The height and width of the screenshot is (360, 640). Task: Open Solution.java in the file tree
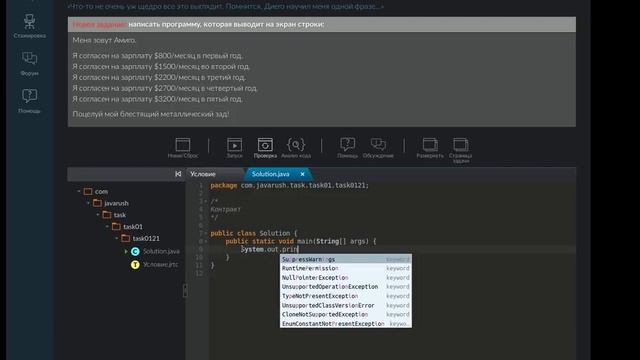[161, 251]
